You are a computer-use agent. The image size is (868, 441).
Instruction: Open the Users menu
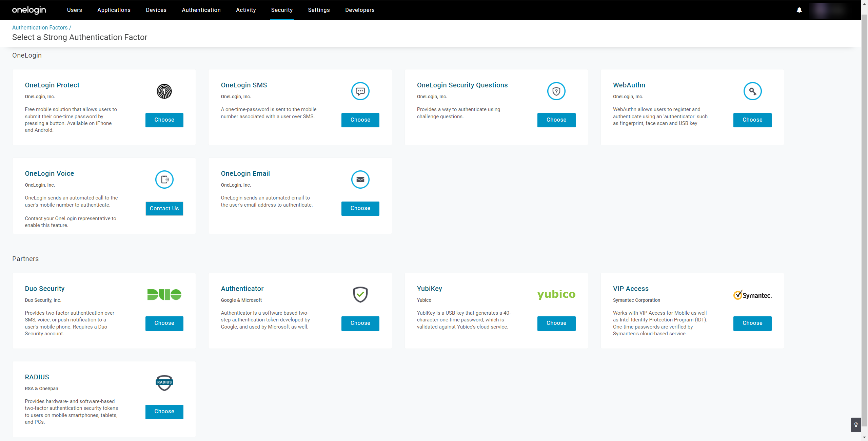75,10
